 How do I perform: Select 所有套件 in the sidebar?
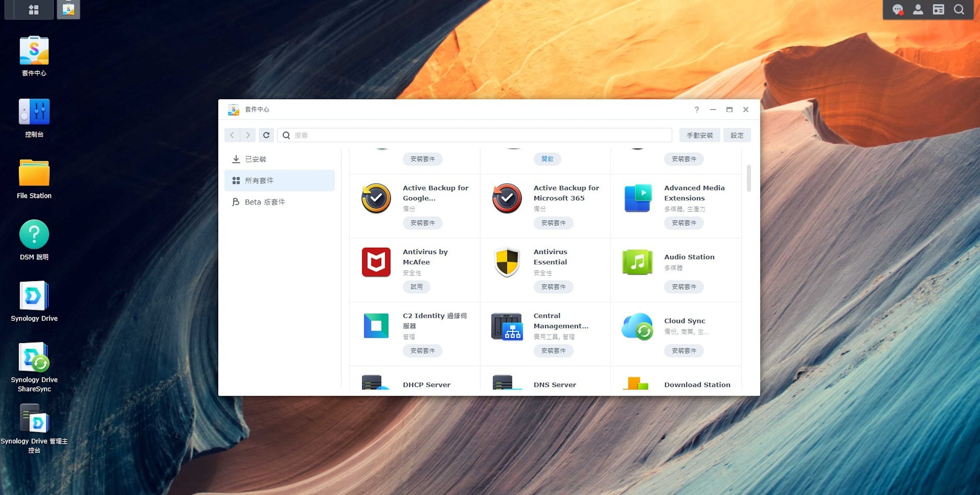[279, 180]
